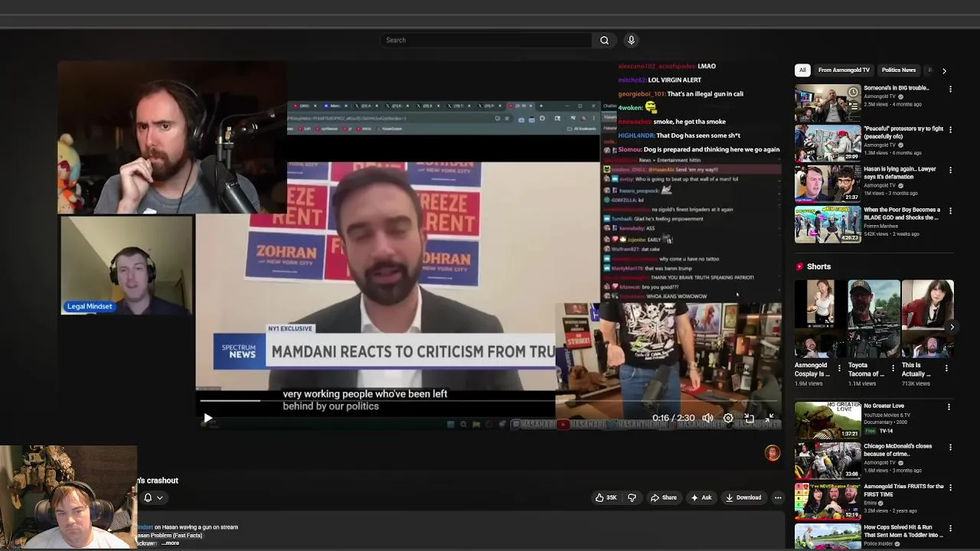The image size is (980, 551).
Task: Open 'How Cops Solved Hit & Run' title
Action: [x=903, y=531]
